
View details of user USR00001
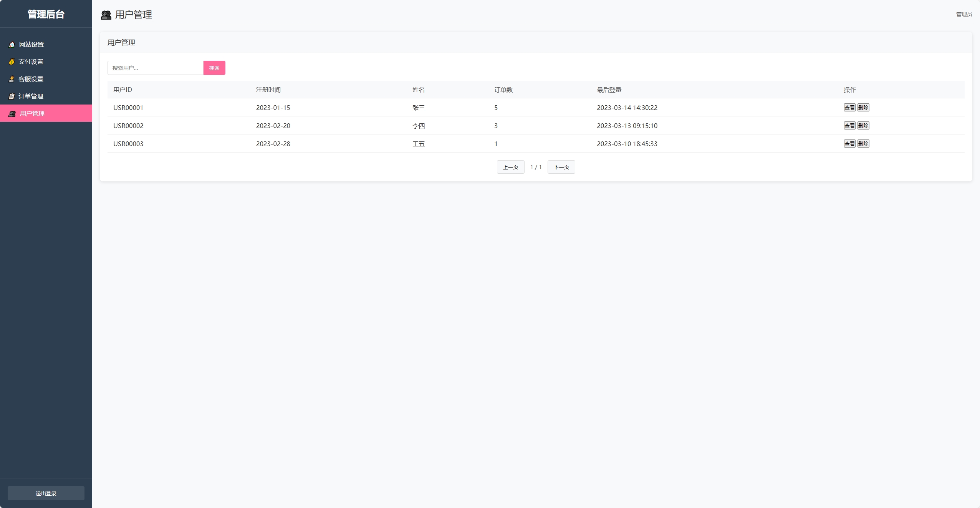(x=849, y=108)
